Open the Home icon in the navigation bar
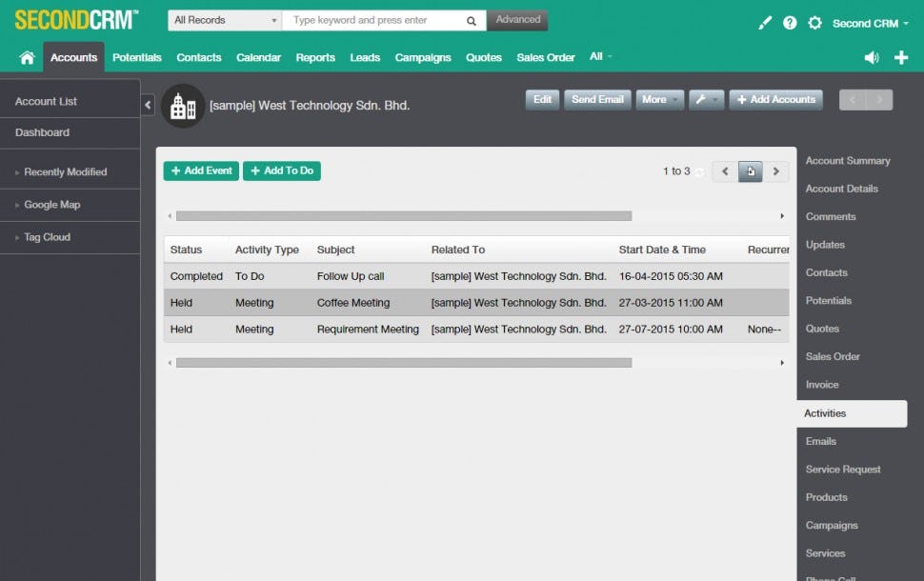Screen dimensions: 924x581 (27, 57)
